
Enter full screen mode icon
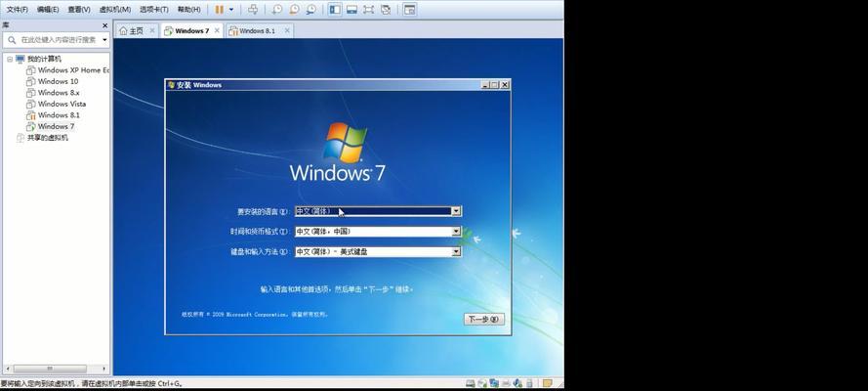pyautogui.click(x=369, y=10)
